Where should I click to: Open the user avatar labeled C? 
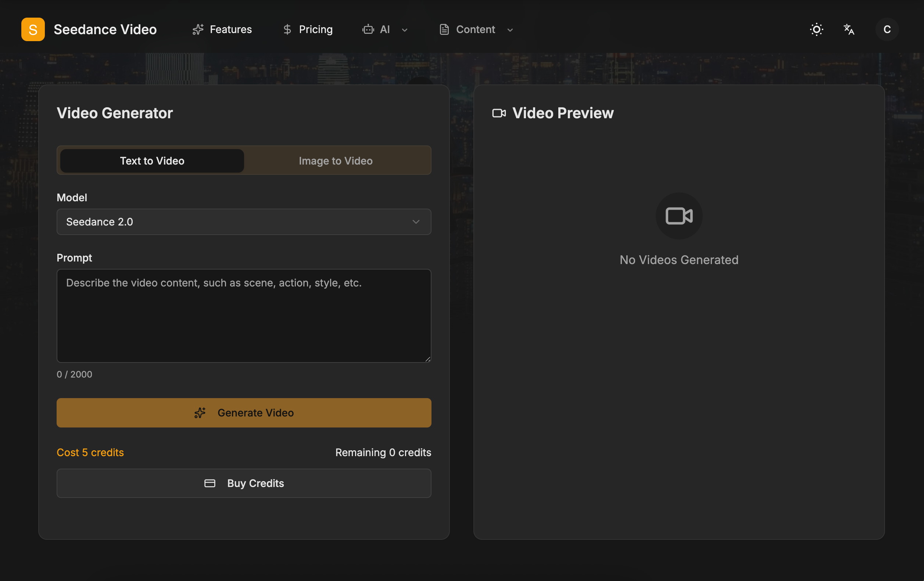coord(887,29)
